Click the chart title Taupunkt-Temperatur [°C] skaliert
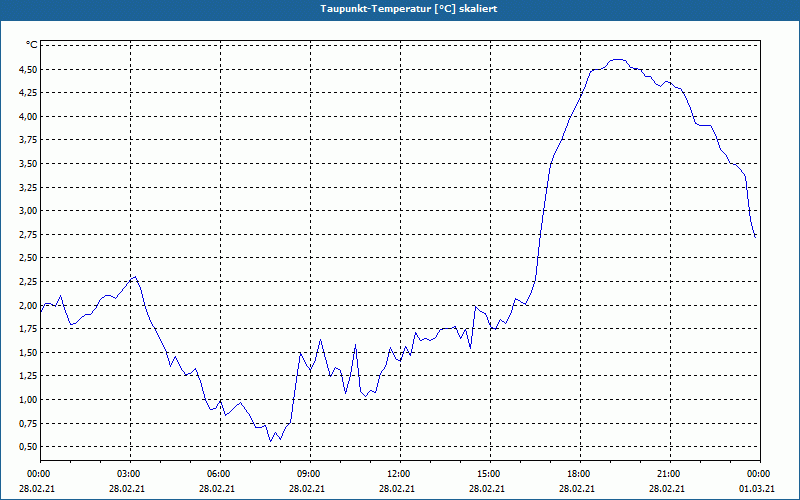The width and height of the screenshot is (800, 500). [x=409, y=9]
